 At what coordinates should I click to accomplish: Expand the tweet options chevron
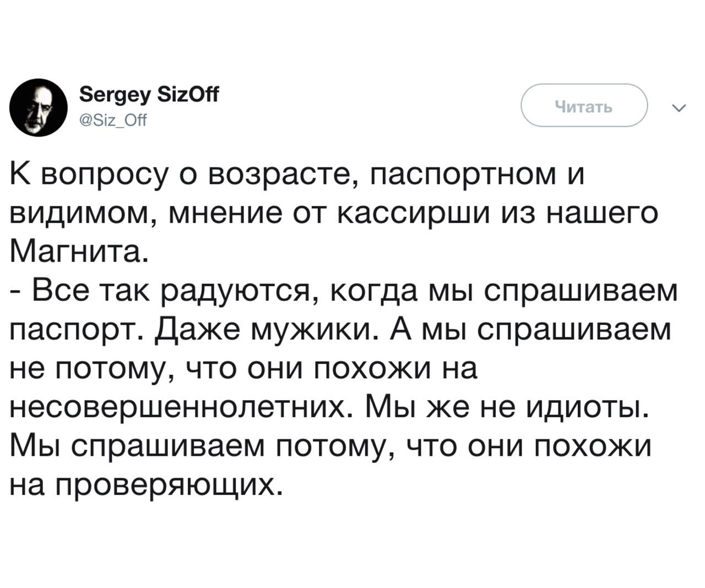click(679, 108)
